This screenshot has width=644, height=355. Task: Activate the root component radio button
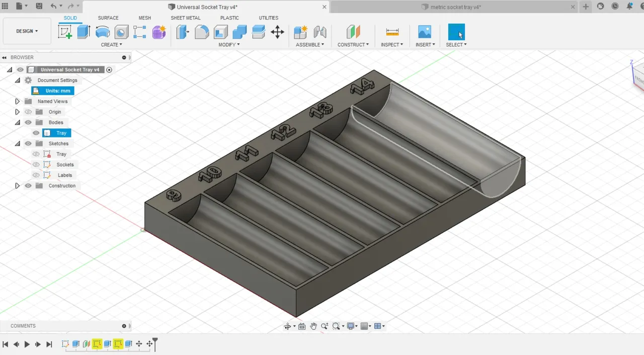tap(109, 70)
